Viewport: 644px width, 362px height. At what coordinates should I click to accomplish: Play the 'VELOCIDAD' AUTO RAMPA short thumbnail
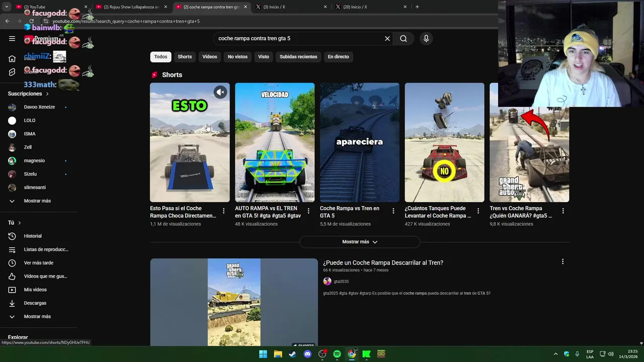(x=275, y=142)
